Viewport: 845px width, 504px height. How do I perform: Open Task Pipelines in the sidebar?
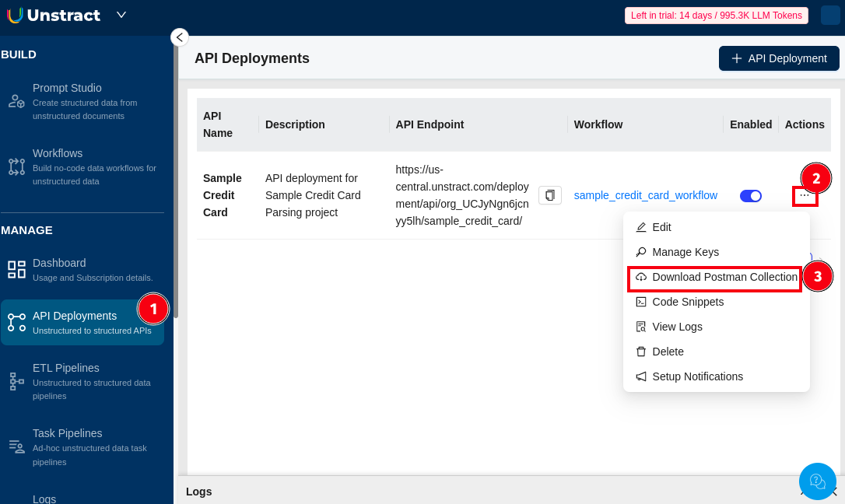pyautogui.click(x=82, y=447)
